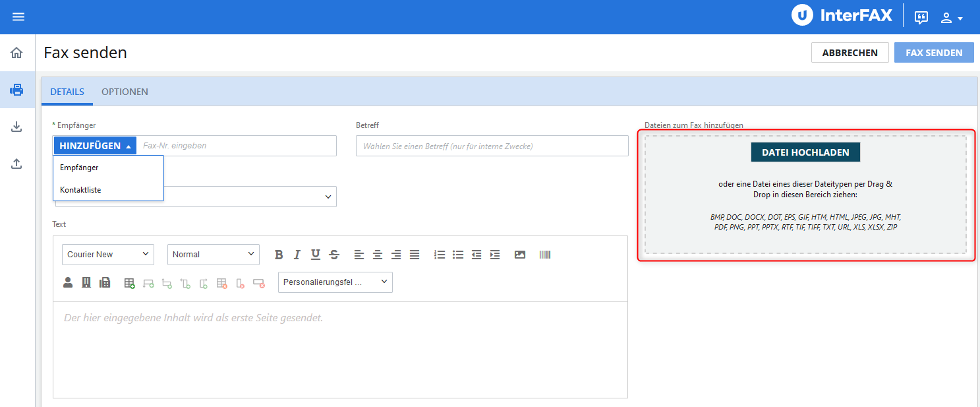Center align the text
Viewport: 980px width, 407px height.
tap(378, 255)
